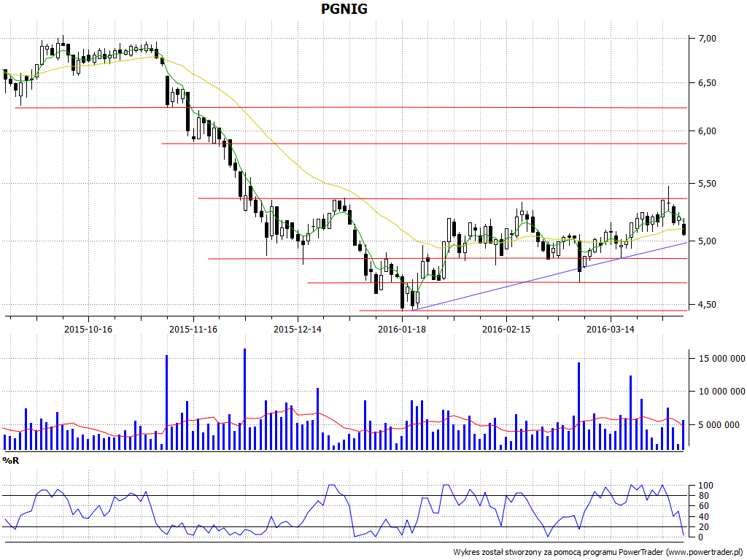Screen dimensions: 747x560
Task: Click the 10 000 000 volume label
Action: click(x=721, y=392)
